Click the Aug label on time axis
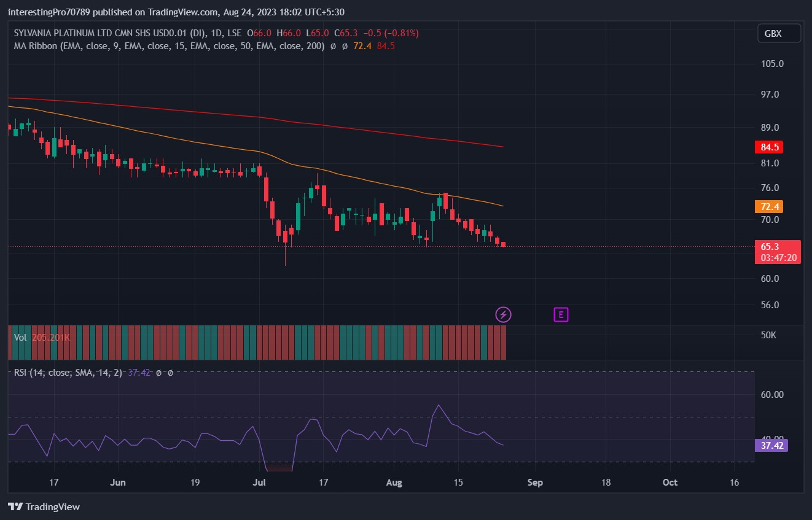The height and width of the screenshot is (520, 812). tap(394, 483)
